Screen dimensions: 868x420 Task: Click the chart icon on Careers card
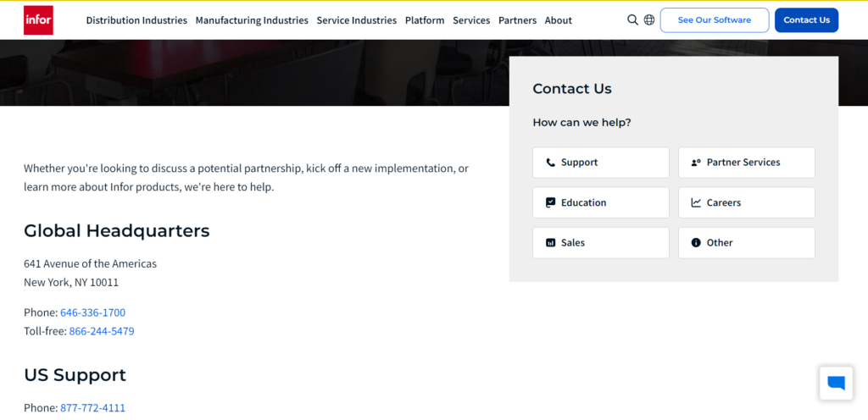696,203
